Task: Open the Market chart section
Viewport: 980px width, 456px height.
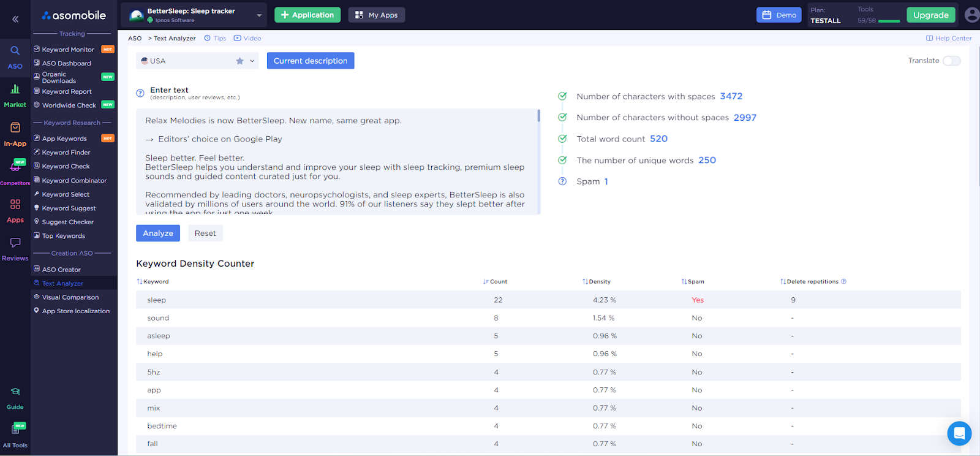Action: pyautogui.click(x=15, y=96)
